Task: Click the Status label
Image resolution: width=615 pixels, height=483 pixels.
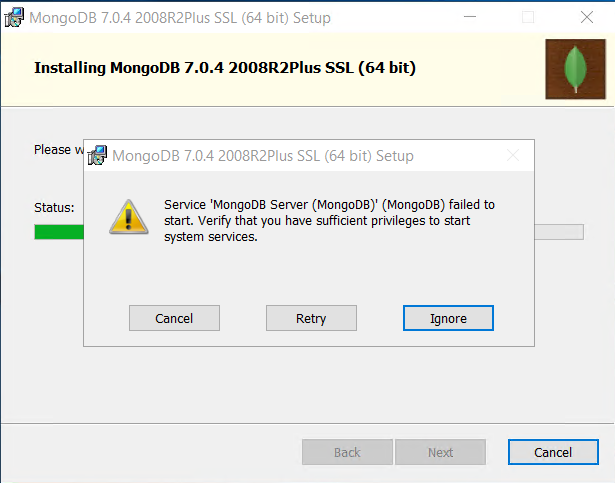Action: 54,208
